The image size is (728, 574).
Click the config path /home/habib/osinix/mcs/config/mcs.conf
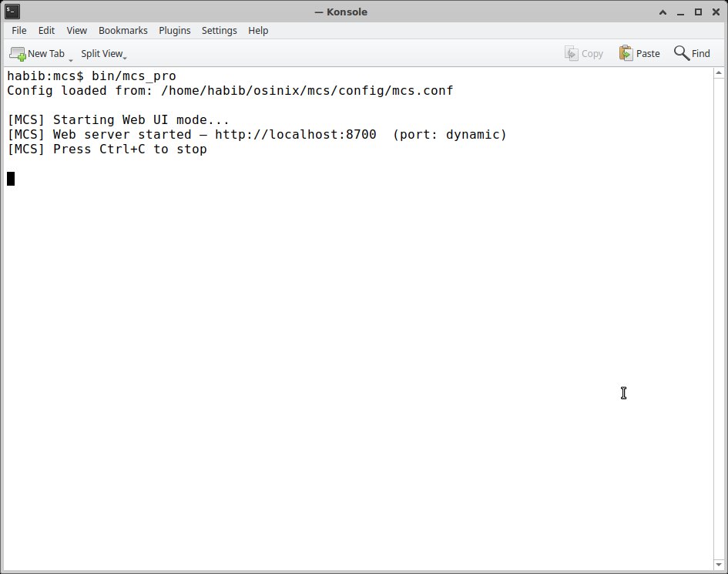[307, 91]
